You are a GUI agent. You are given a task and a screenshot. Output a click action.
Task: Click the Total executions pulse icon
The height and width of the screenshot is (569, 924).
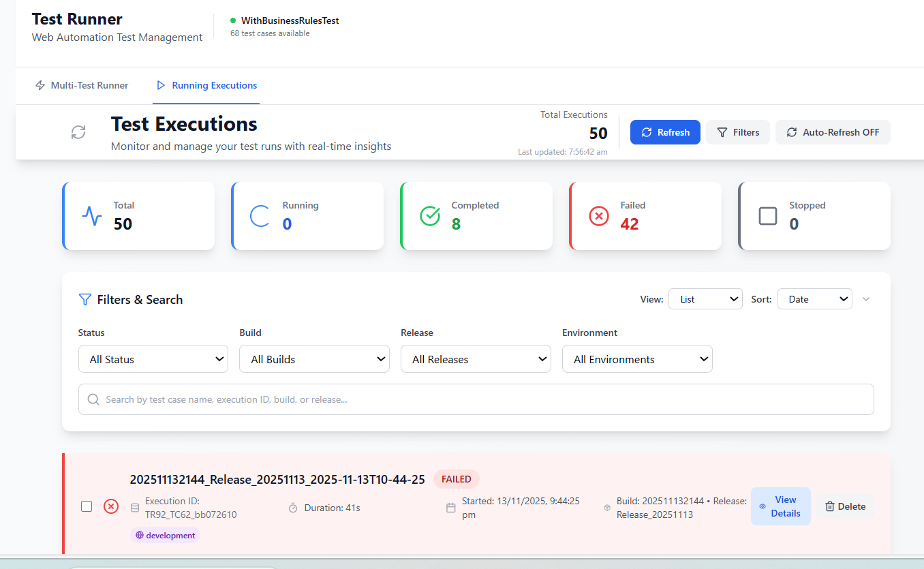click(x=92, y=216)
